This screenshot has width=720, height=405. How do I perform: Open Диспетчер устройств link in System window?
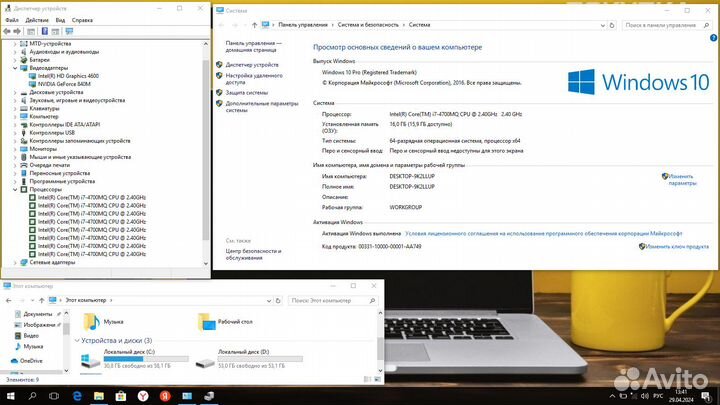pyautogui.click(x=252, y=65)
